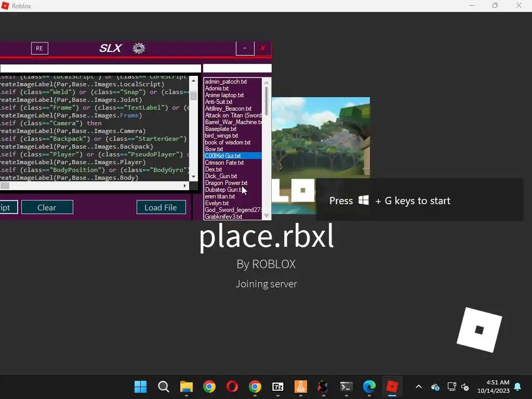Select Crimson Fate.txt script

pyautogui.click(x=224, y=163)
